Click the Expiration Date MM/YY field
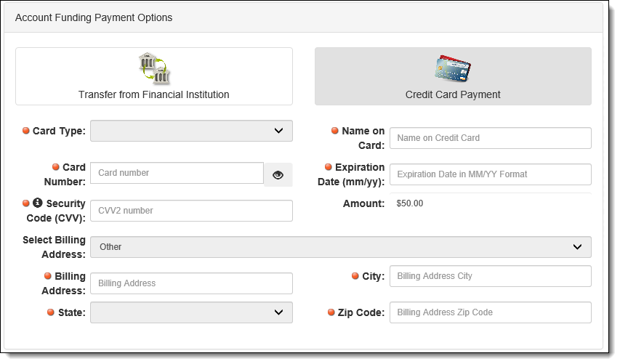The image size is (620, 364). [491, 174]
